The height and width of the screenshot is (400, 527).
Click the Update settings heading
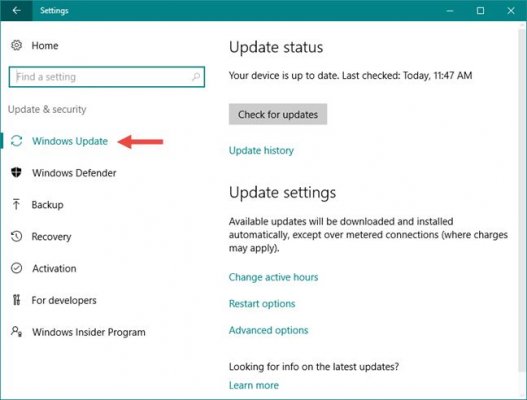[282, 193]
